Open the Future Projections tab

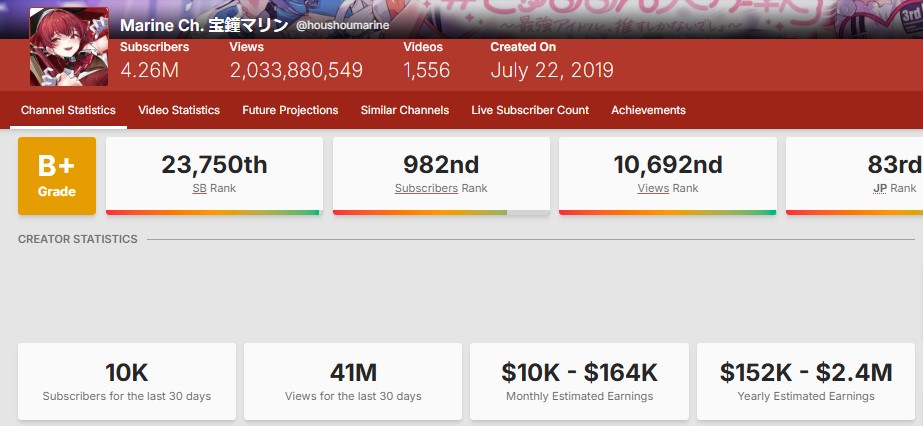[290, 110]
